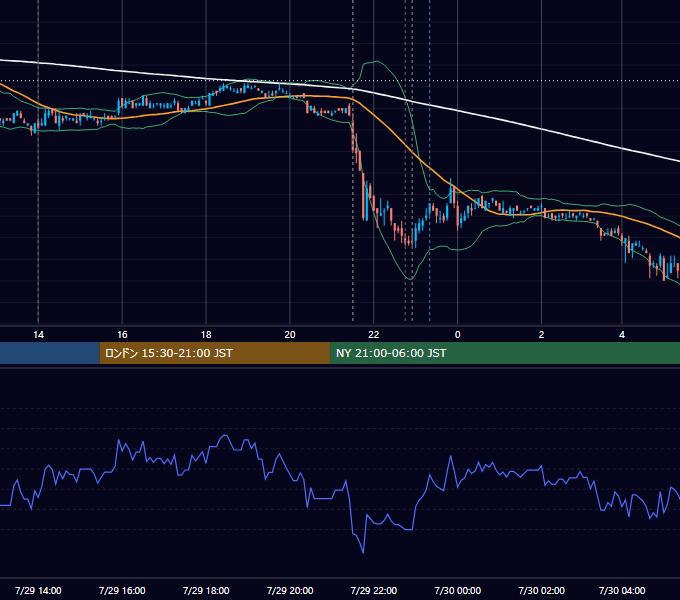The height and width of the screenshot is (600, 680).
Task: Click the NY 21:00-06:00 JST session bar
Action: point(505,353)
